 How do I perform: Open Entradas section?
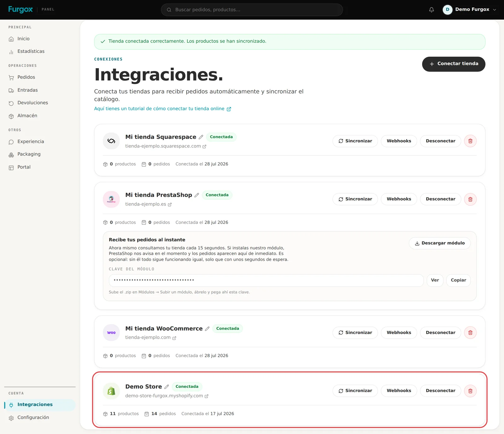coord(40,90)
